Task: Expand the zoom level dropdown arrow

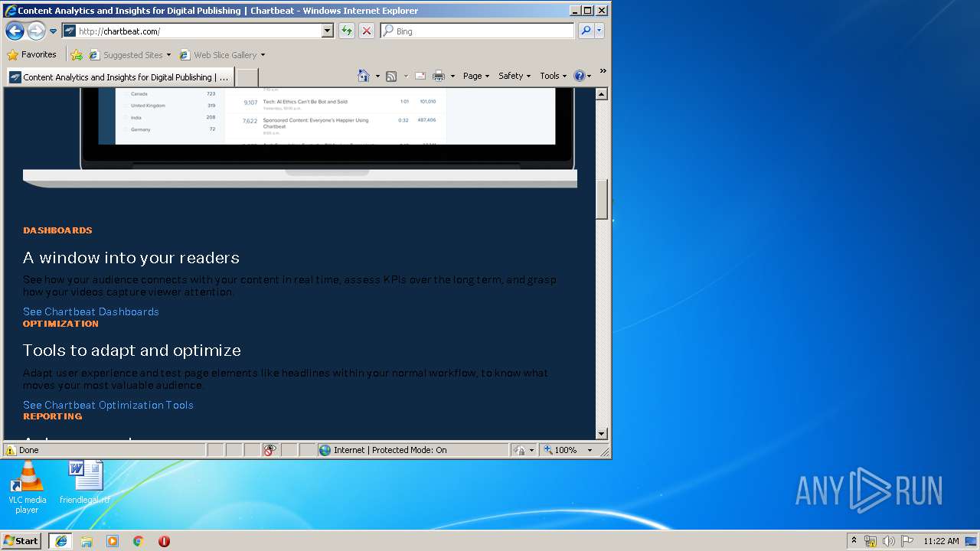Action: 590,450
